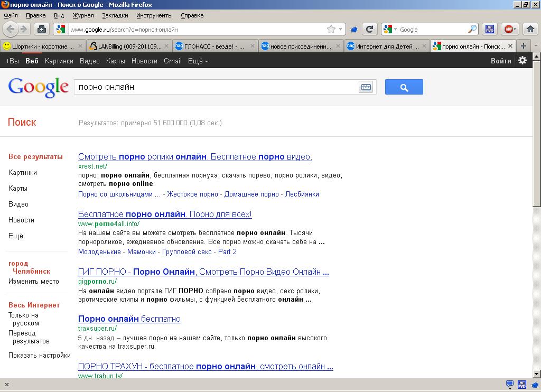Select Только на русском filter

pyautogui.click(x=24, y=319)
